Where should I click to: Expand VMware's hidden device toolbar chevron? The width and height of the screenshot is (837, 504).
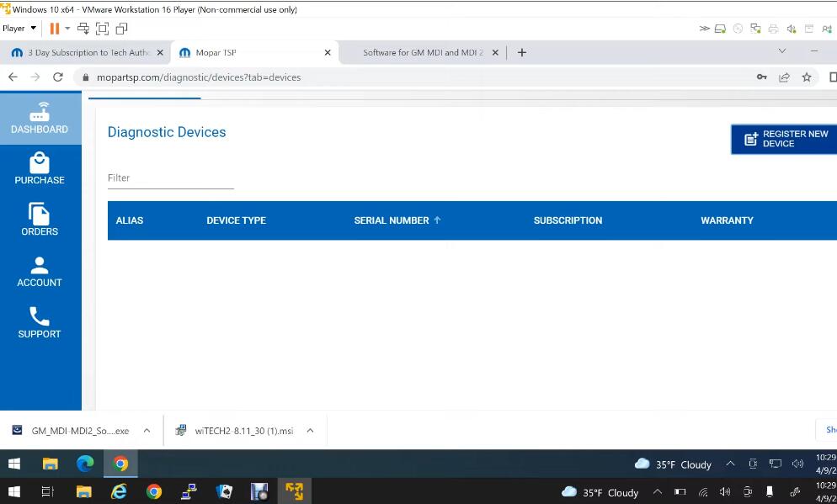tap(705, 29)
